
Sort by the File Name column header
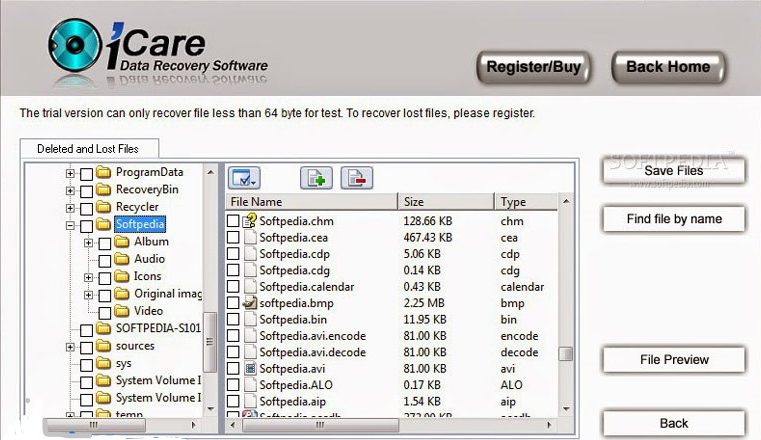tap(312, 202)
